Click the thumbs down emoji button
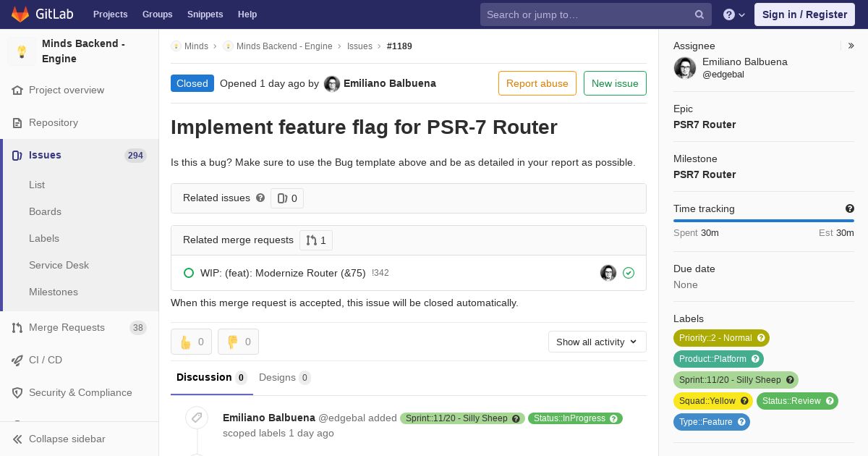This screenshot has width=868, height=456. click(238, 342)
